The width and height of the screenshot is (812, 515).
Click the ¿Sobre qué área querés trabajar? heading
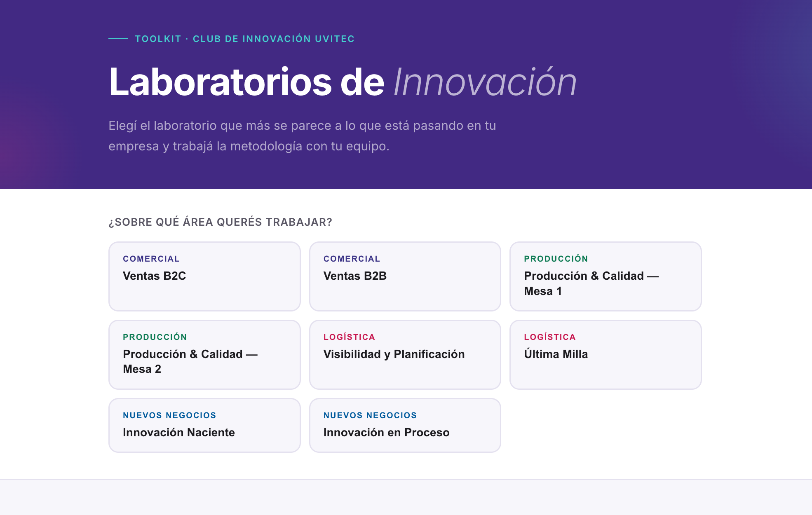pos(220,222)
